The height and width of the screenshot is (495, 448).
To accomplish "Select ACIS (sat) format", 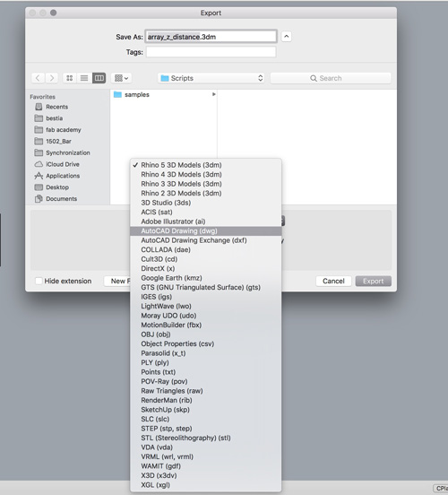I will [206, 213].
